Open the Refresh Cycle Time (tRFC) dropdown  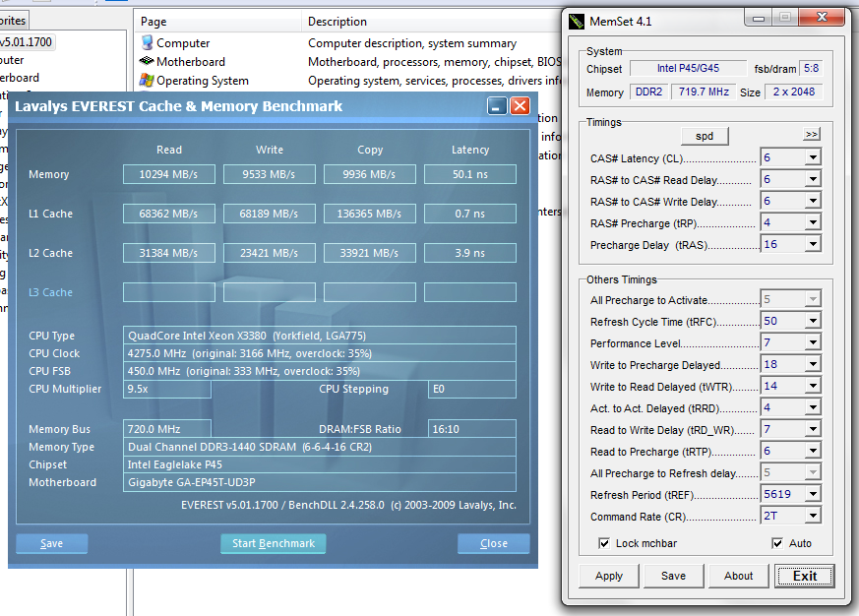813,321
